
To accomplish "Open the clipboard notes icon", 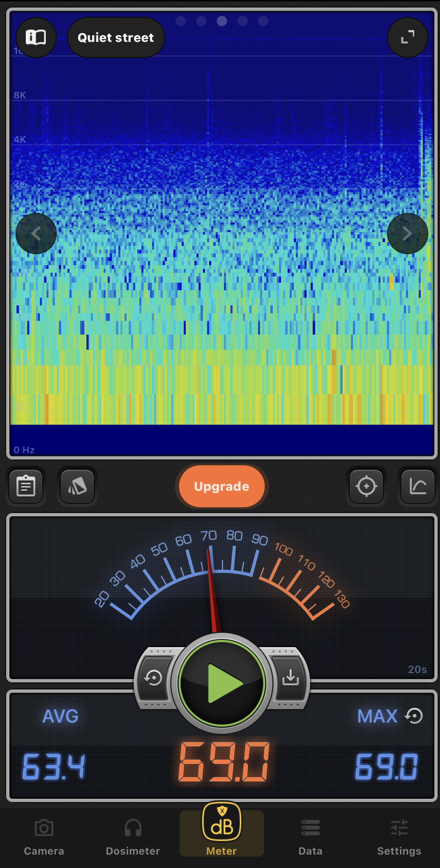I will [x=26, y=486].
